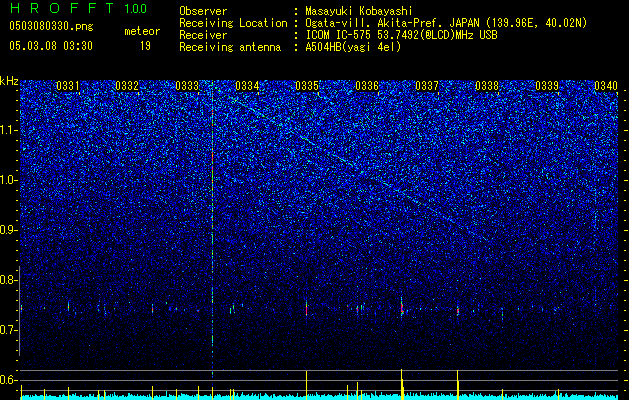Viewport: 629px width, 400px height.
Task: Click the 0332 time marker
Action: [127, 86]
